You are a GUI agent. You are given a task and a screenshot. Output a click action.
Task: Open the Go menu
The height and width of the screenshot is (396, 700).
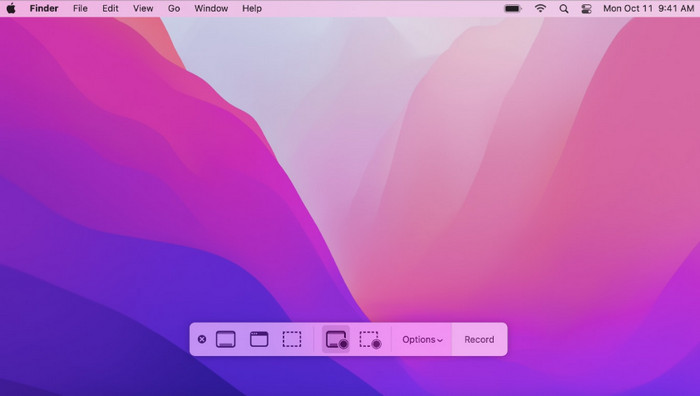[174, 8]
